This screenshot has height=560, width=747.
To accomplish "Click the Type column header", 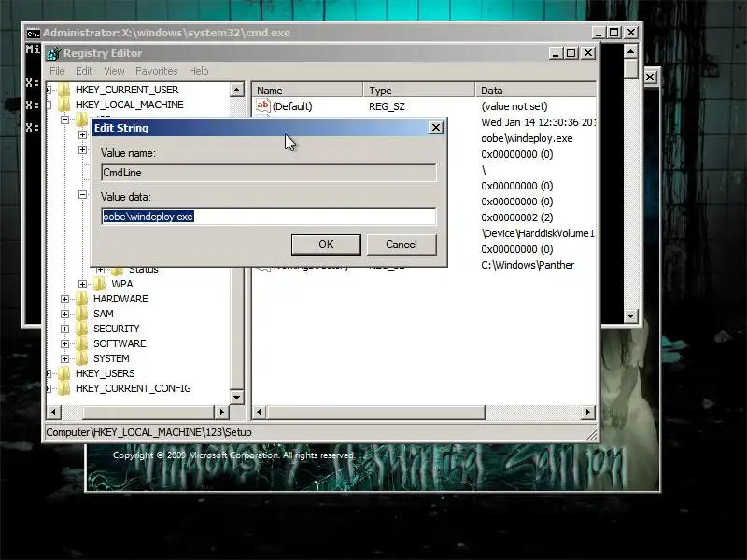I will (419, 90).
